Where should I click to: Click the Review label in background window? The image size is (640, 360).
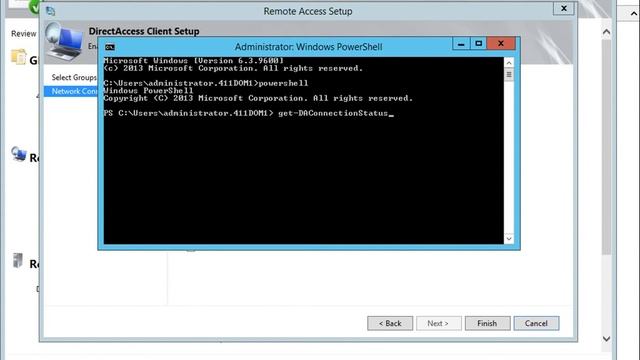pyautogui.click(x=23, y=33)
